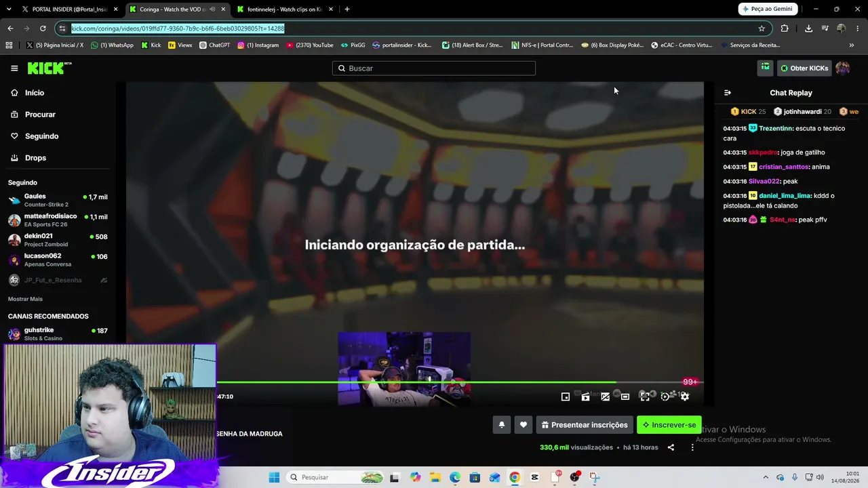Image resolution: width=868 pixels, height=488 pixels.
Task: Show more bookmarks with the chevron
Action: (x=852, y=45)
